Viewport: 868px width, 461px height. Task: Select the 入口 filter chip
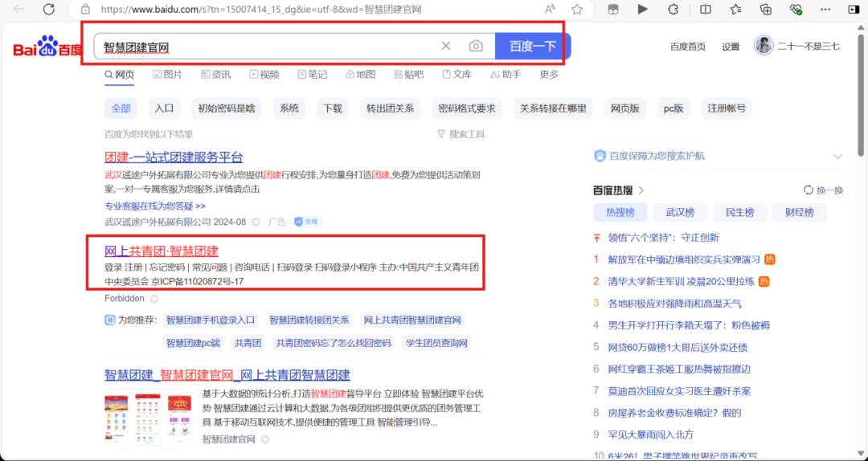pos(164,108)
